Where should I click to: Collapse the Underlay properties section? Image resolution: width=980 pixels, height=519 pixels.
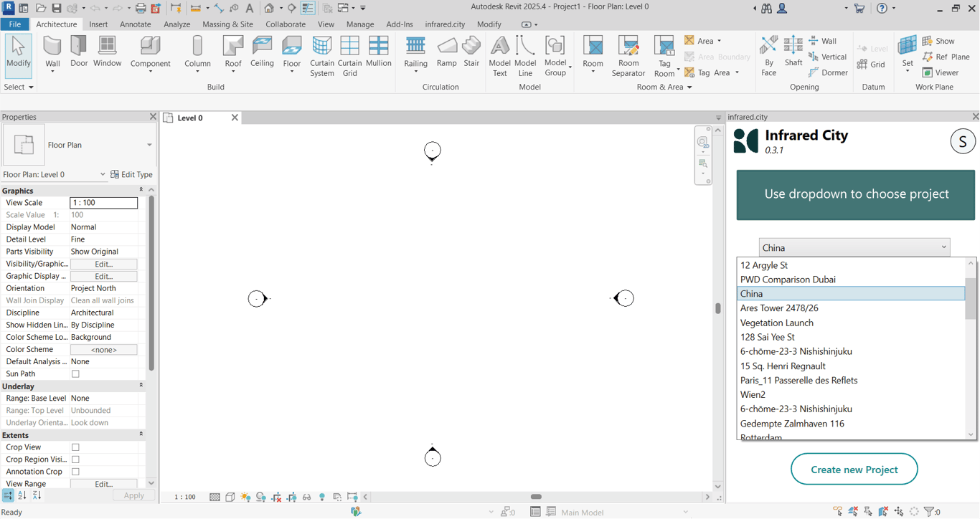[141, 386]
